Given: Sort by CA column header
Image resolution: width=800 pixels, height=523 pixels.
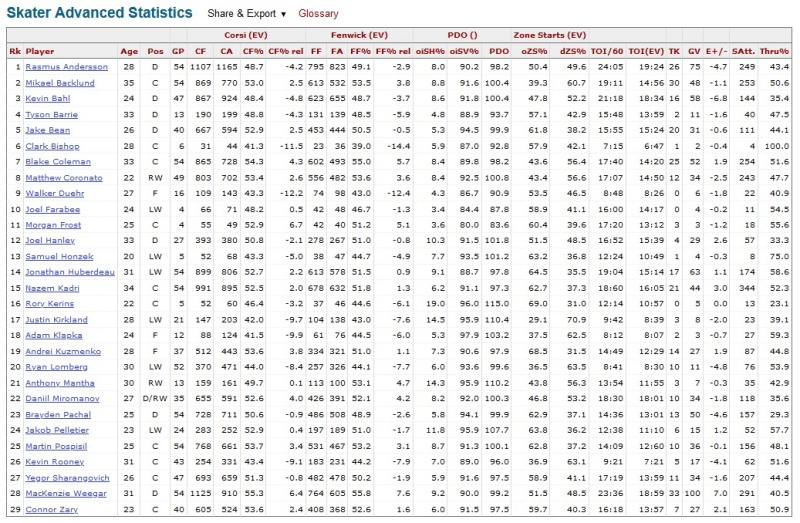Looking at the screenshot, I should click(227, 51).
